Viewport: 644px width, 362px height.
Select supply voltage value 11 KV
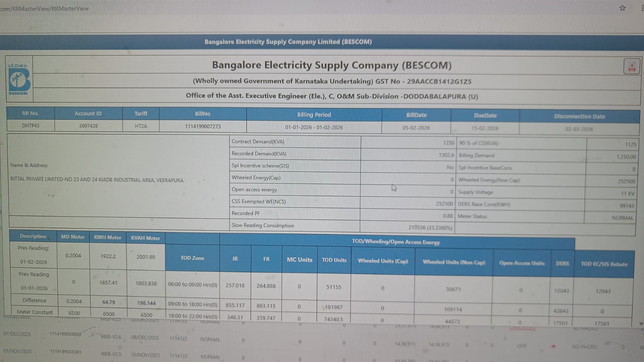coord(627,194)
